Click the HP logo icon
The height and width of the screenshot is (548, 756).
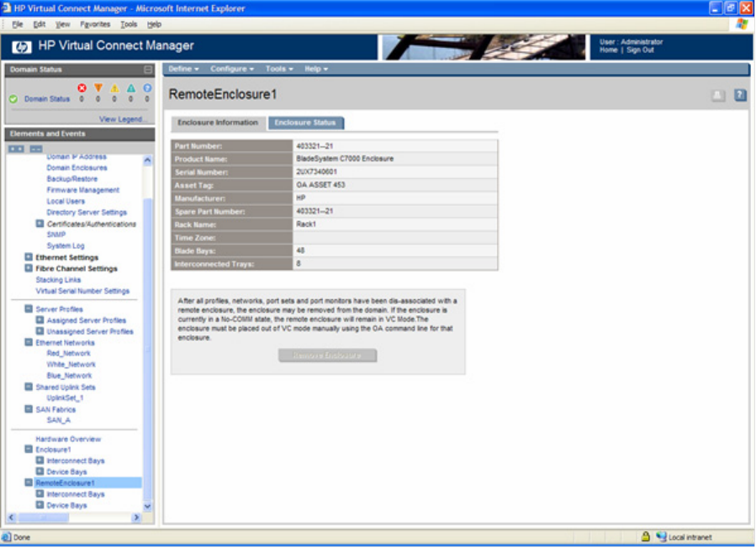tap(21, 46)
